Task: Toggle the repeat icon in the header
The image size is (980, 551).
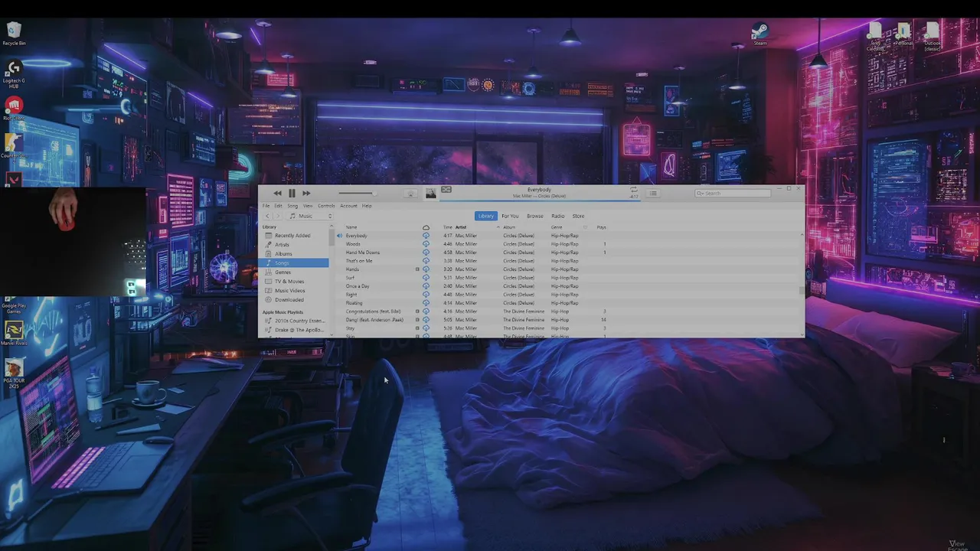Action: click(x=633, y=189)
